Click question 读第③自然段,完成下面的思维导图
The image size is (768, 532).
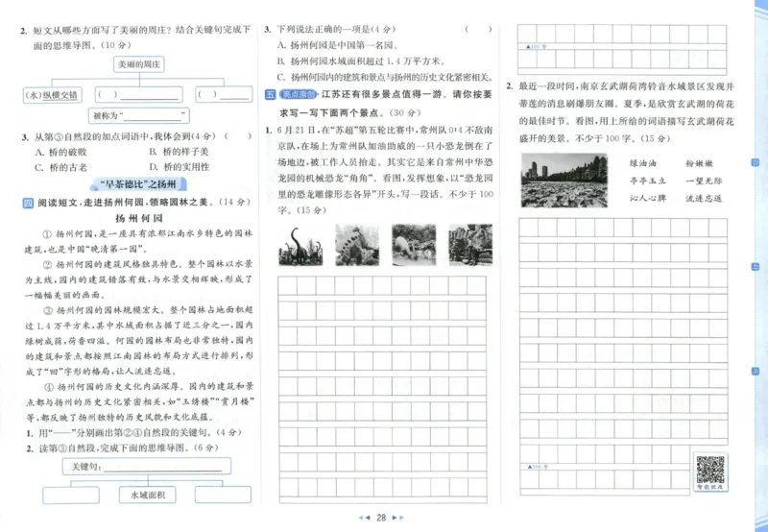[x=123, y=447]
